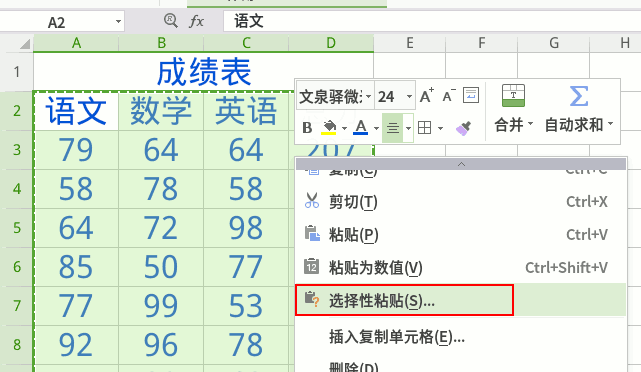This screenshot has height=372, width=641.
Task: Click the zoom/lookup icon beside fx
Action: 170,20
